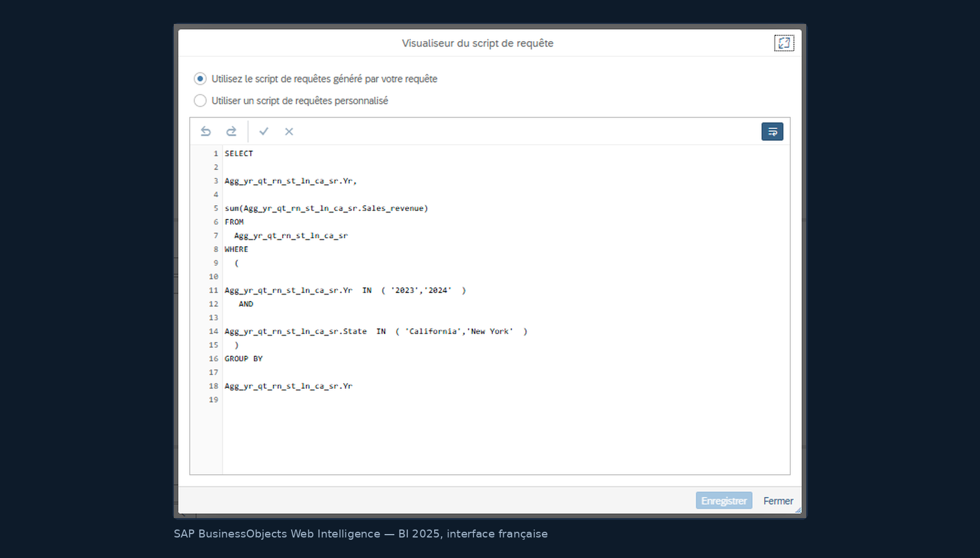
Task: Select custom query script option
Action: click(x=200, y=101)
